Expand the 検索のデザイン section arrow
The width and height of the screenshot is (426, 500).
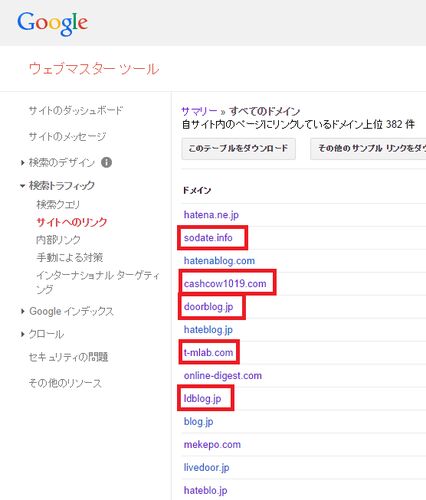click(22, 163)
